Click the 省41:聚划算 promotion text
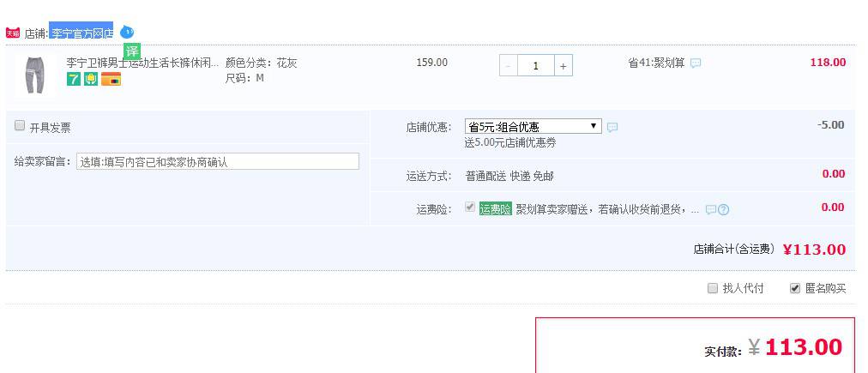Image resolution: width=868 pixels, height=373 pixels. click(x=656, y=63)
